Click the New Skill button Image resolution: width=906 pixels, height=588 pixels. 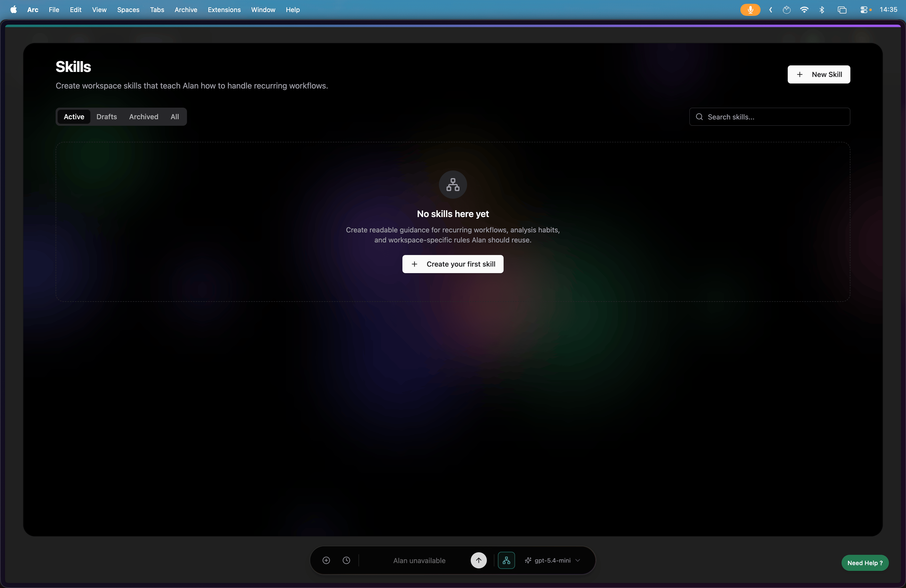pos(818,74)
